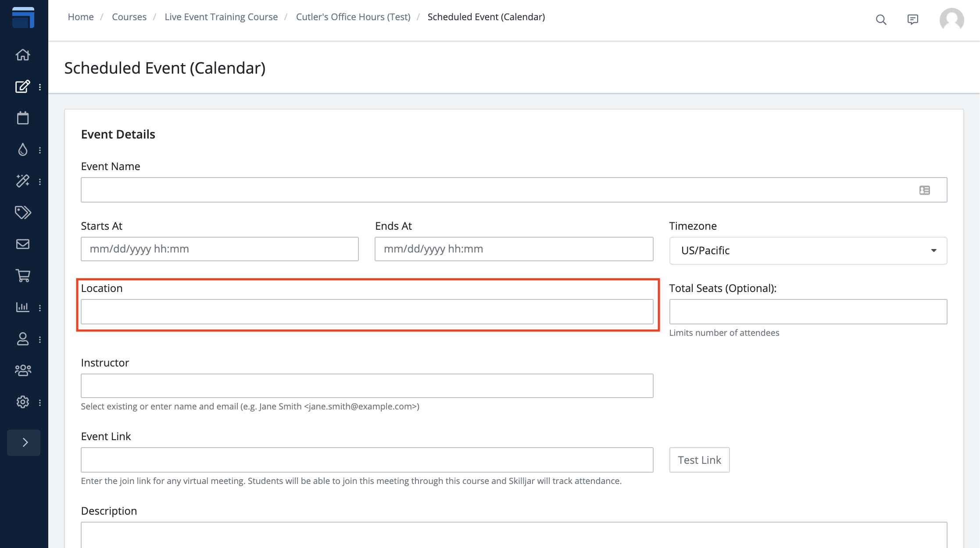Image resolution: width=980 pixels, height=548 pixels.
Task: Open the Timezone US/Pacific dropdown
Action: (808, 251)
